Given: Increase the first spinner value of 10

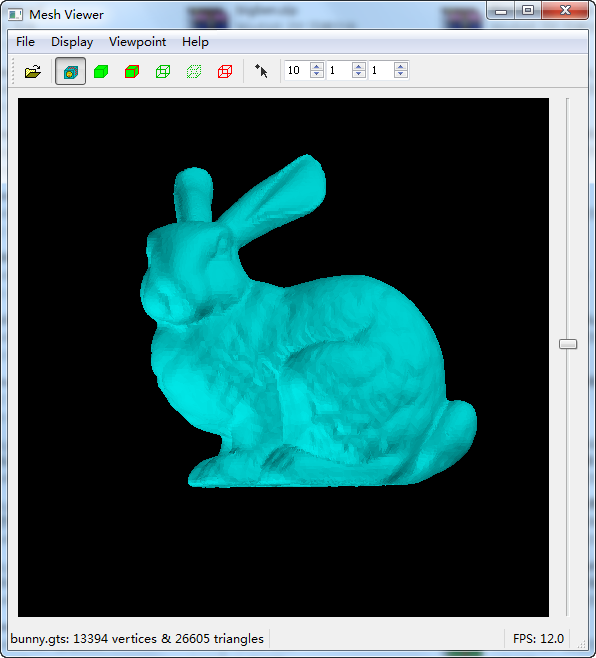Looking at the screenshot, I should tap(317, 66).
